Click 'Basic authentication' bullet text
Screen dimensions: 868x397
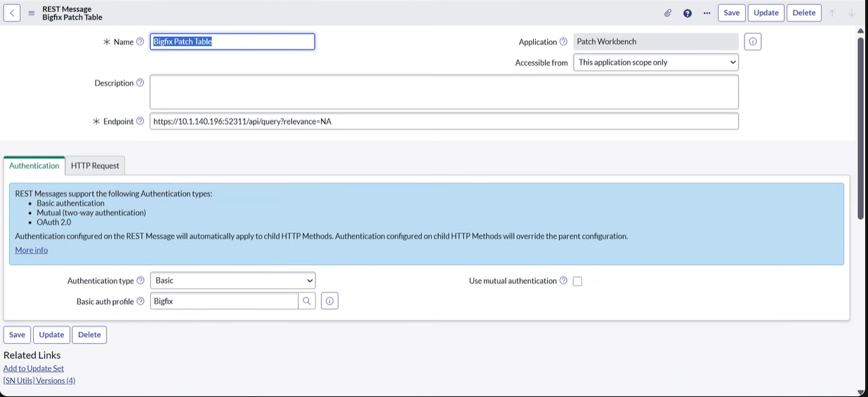[71, 203]
